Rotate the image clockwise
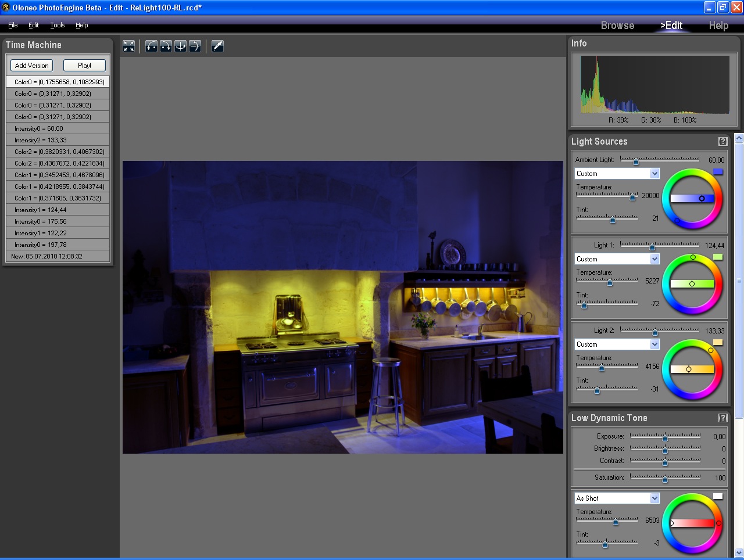 click(x=166, y=46)
